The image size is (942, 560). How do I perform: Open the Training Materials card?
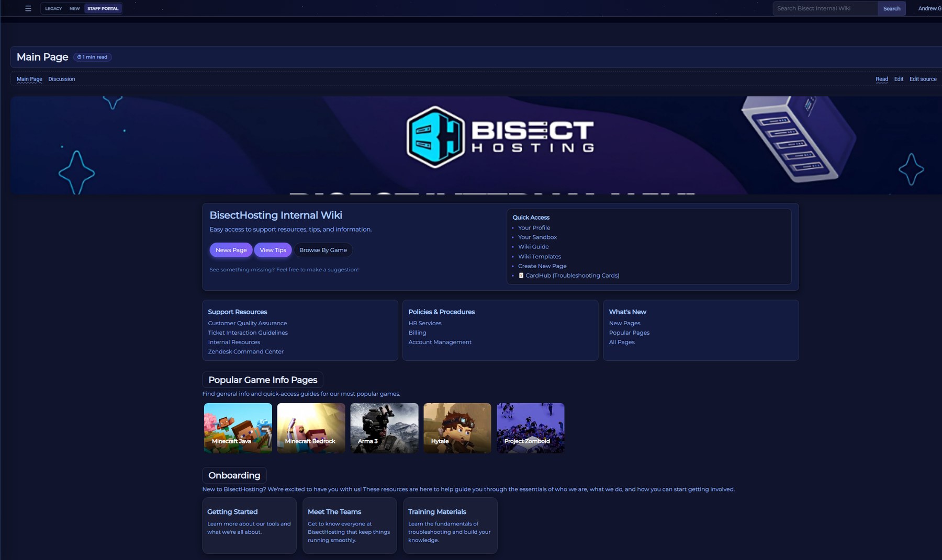(450, 525)
